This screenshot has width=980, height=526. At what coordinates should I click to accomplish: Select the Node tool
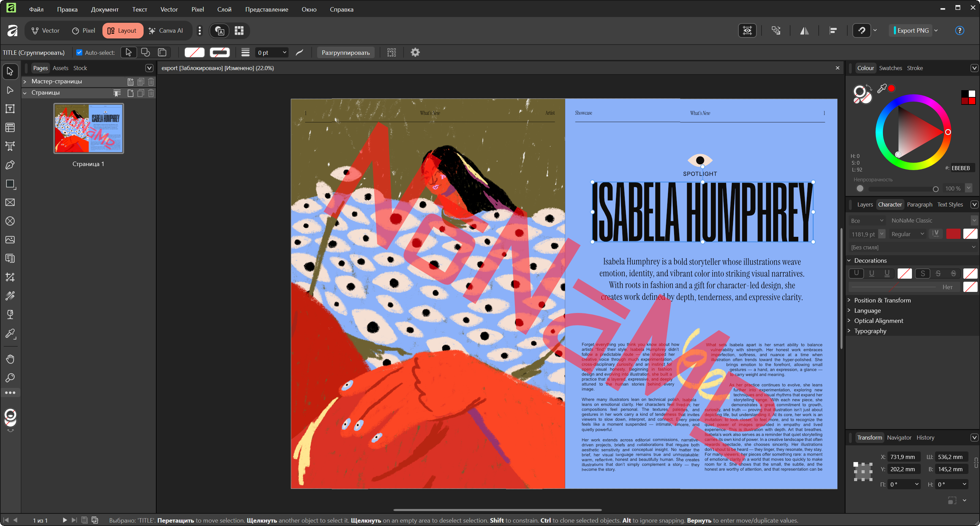coord(10,90)
